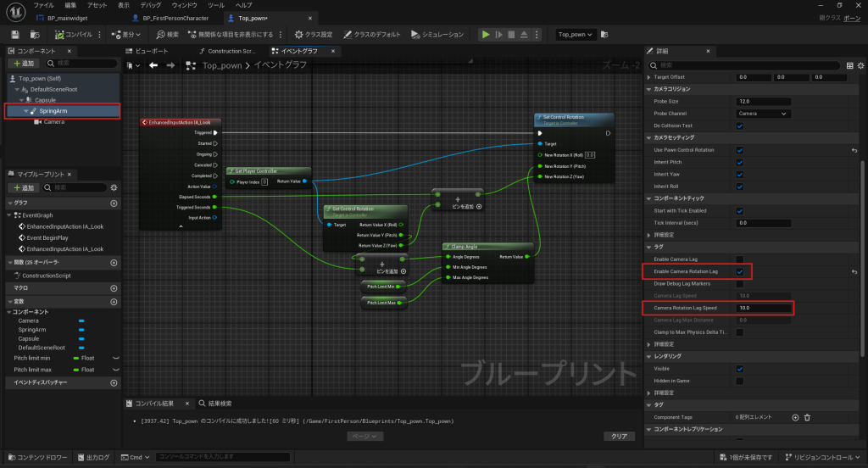Viewport: 868px width, 468px height.
Task: Click the Camera Rotation Lag Speed field
Action: pyautogui.click(x=764, y=308)
